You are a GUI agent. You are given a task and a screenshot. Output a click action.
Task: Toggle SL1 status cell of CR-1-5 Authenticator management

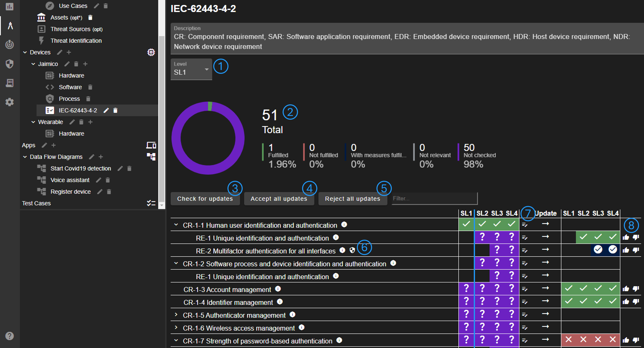(466, 314)
